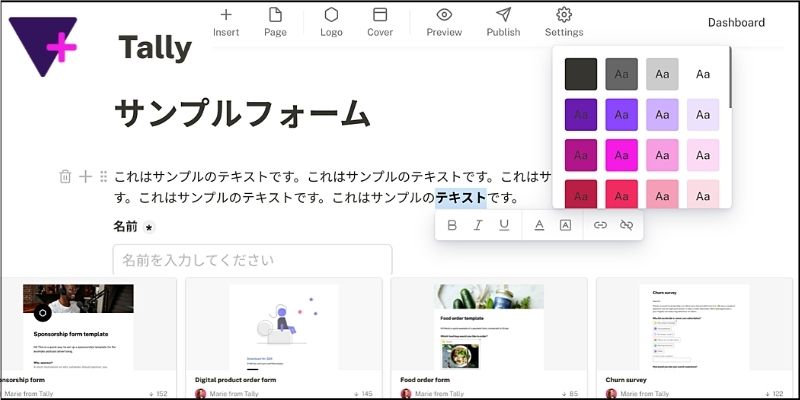This screenshot has height=400, width=800.
Task: Select the lavender Aa swatch
Action: tap(662, 115)
